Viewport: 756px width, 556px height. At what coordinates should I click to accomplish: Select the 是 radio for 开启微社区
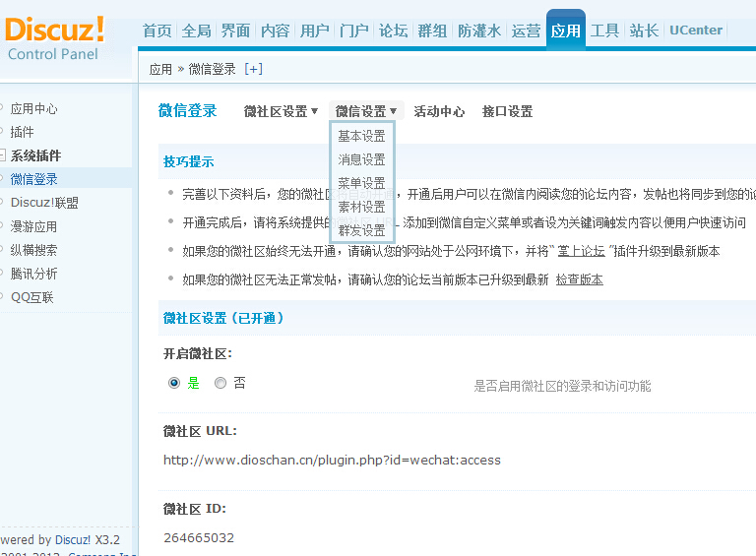point(174,383)
